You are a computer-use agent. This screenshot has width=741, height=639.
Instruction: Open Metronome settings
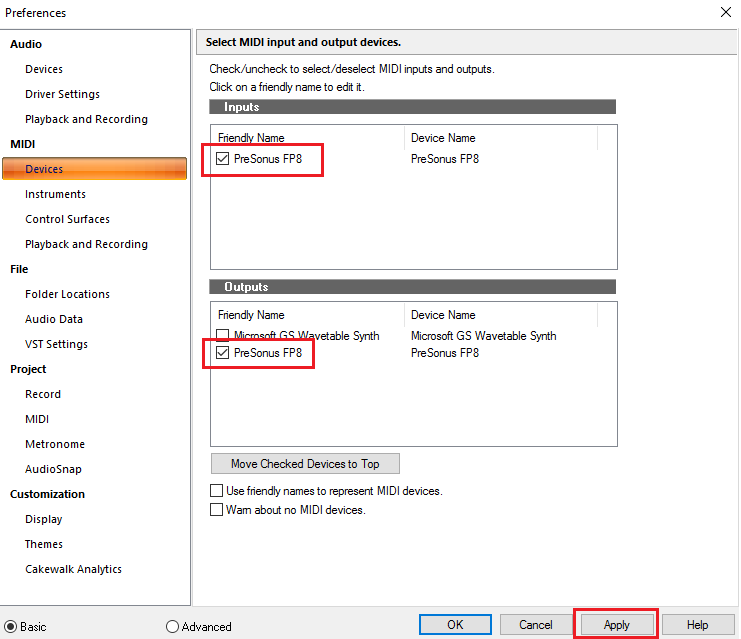point(55,444)
